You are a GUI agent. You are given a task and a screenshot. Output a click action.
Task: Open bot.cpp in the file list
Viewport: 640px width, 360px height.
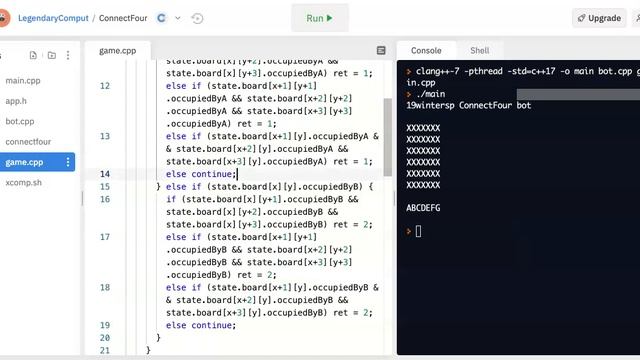[20, 121]
